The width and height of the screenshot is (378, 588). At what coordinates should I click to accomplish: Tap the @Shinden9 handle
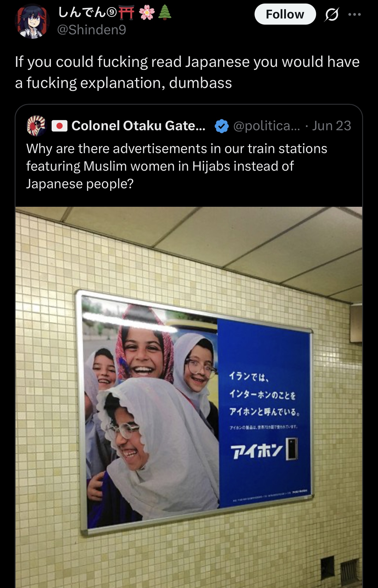point(91,30)
